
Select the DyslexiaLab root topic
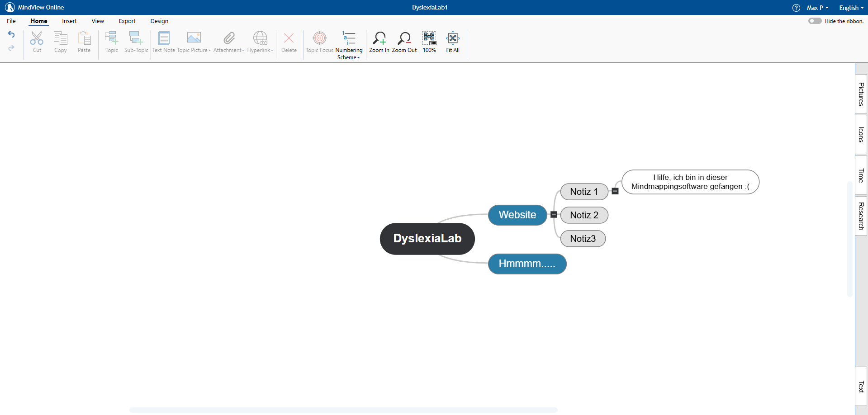tap(427, 239)
